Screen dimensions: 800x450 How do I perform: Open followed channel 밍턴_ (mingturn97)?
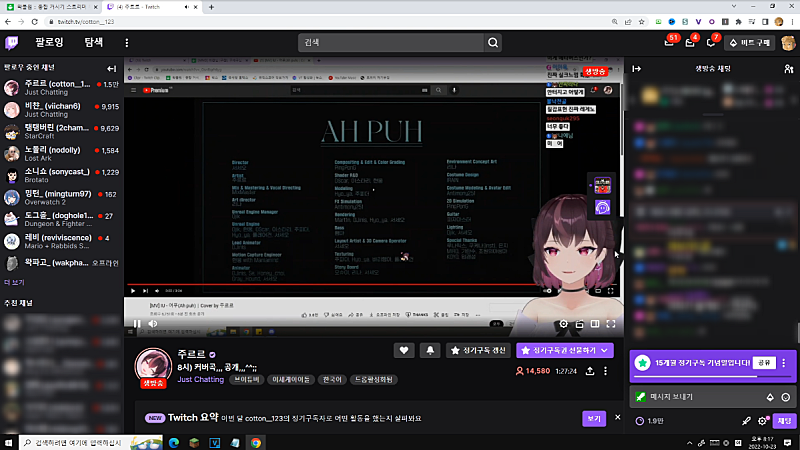coord(61,197)
